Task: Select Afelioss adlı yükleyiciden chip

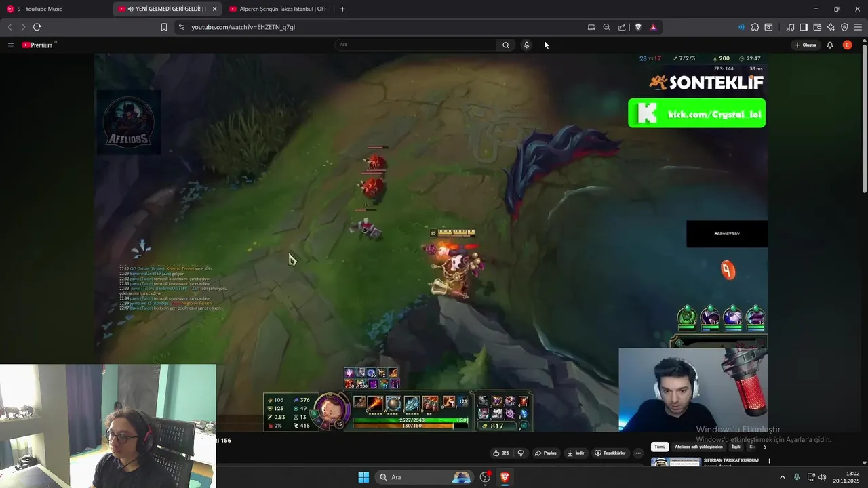Action: click(698, 447)
